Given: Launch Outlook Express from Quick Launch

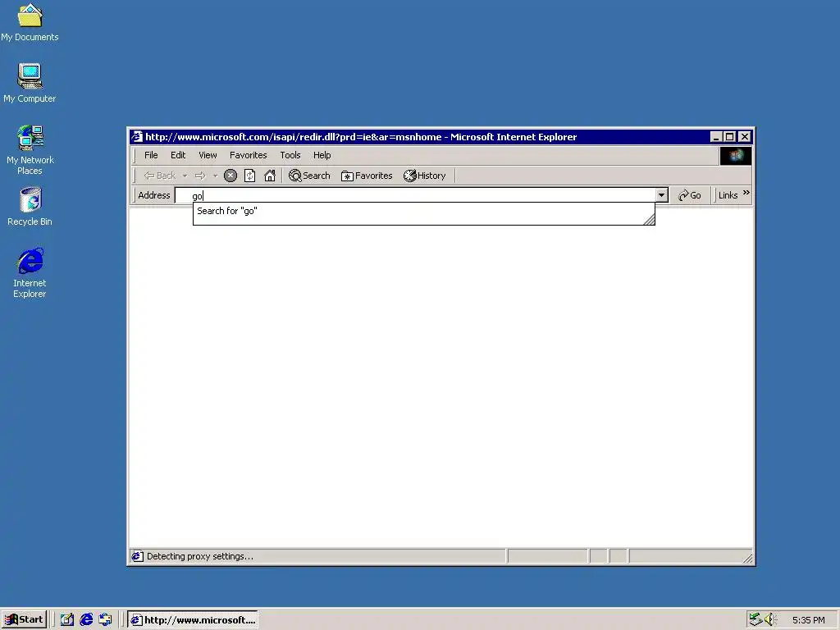Looking at the screenshot, I should (106, 620).
